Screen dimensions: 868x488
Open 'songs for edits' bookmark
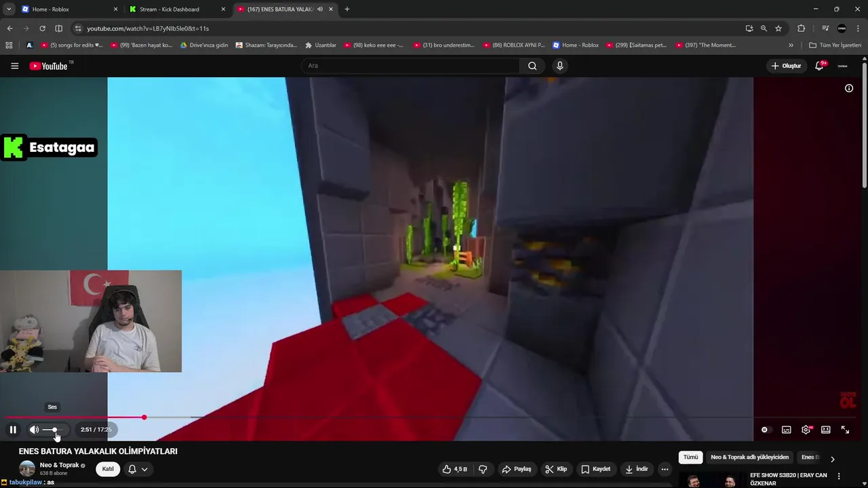point(71,45)
